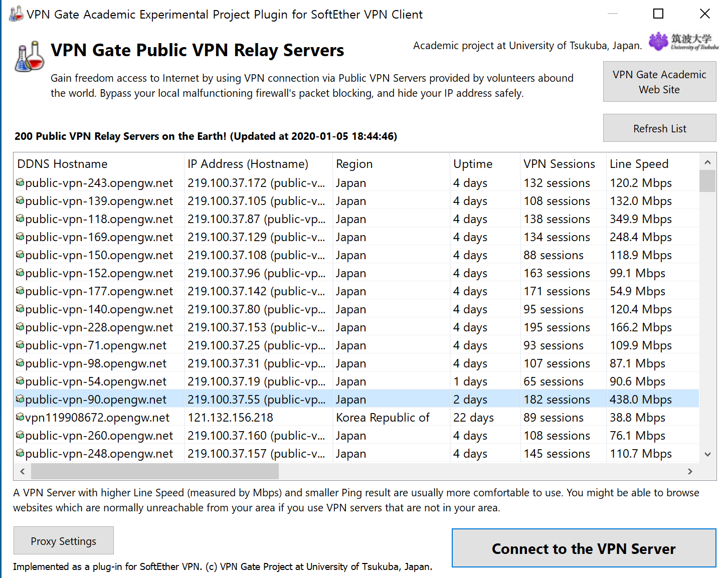
Task: Click line speed 349.9 Mbps
Action: [641, 219]
